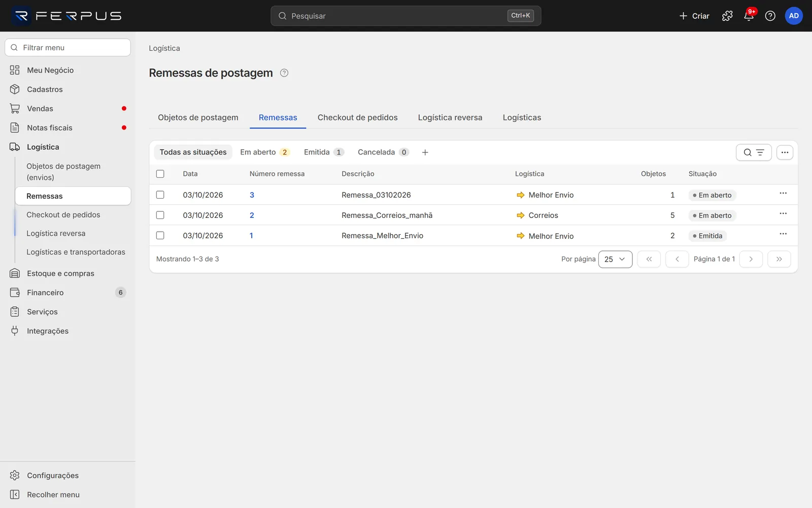Viewport: 812px width, 508px height.
Task: Check the row for Remessa_Correios_manhã
Action: pos(160,215)
